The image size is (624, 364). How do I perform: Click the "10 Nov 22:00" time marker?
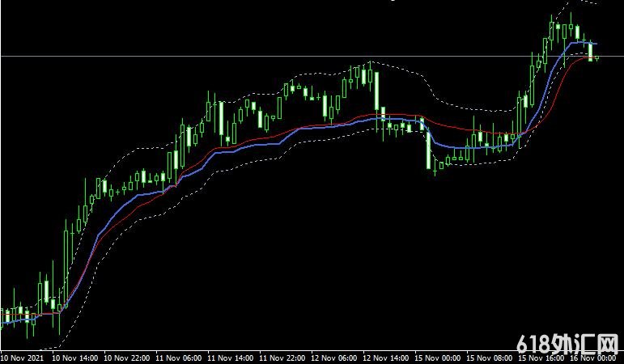click(127, 357)
